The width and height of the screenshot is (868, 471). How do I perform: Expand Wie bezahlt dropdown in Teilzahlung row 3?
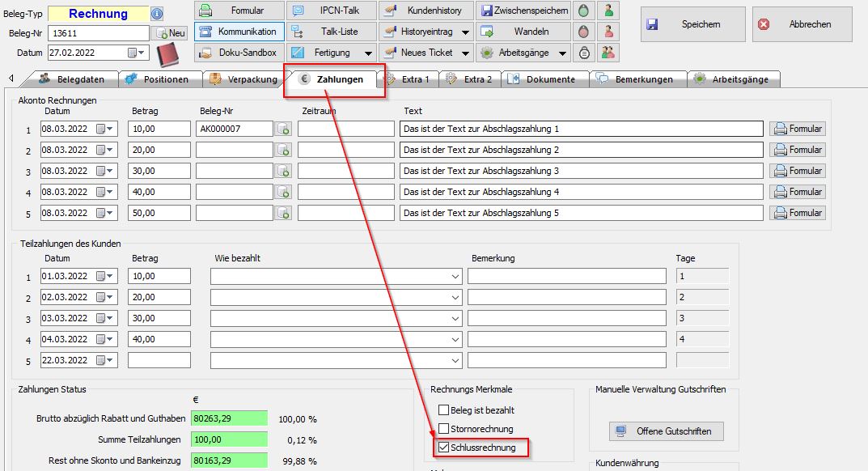pyautogui.click(x=455, y=319)
